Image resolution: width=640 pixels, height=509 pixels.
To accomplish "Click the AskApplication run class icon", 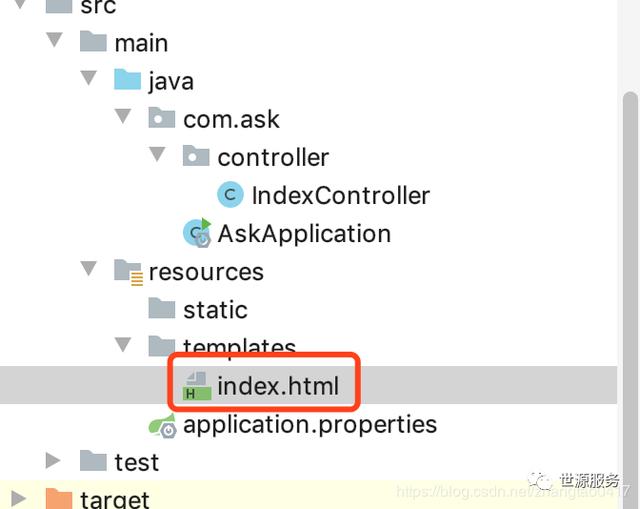I will click(197, 233).
